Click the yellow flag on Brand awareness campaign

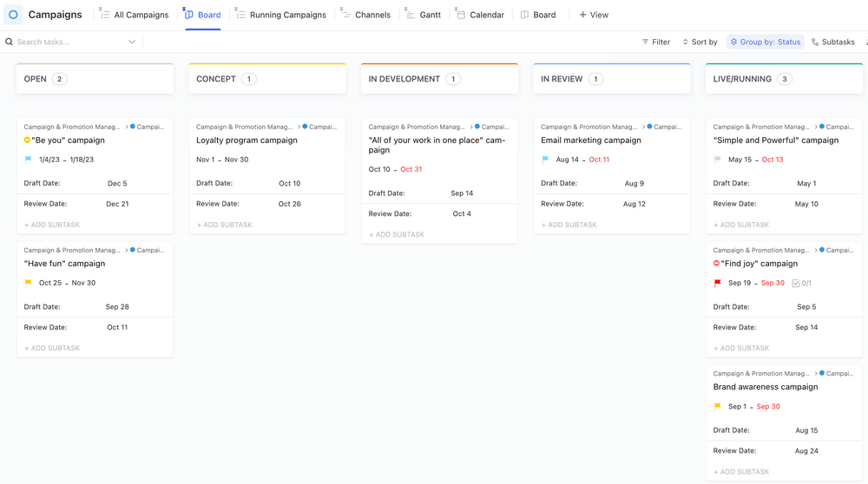click(717, 407)
